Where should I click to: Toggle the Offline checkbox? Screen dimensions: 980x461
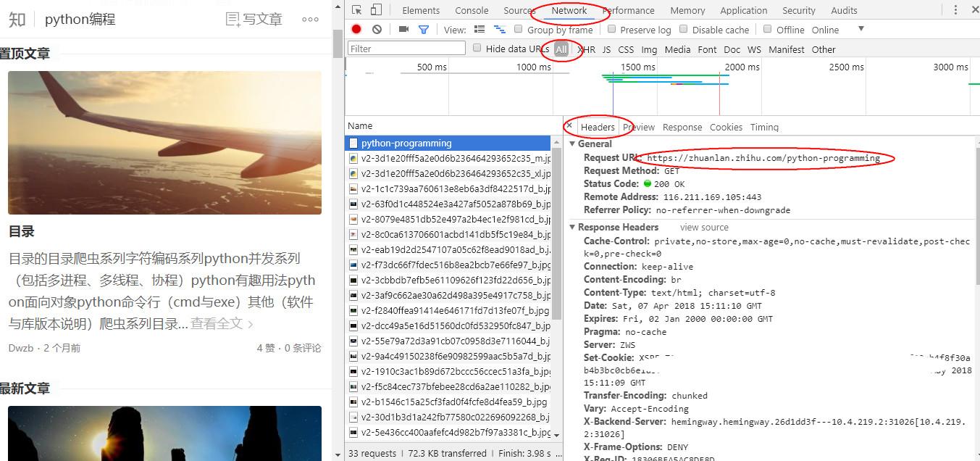coord(768,29)
